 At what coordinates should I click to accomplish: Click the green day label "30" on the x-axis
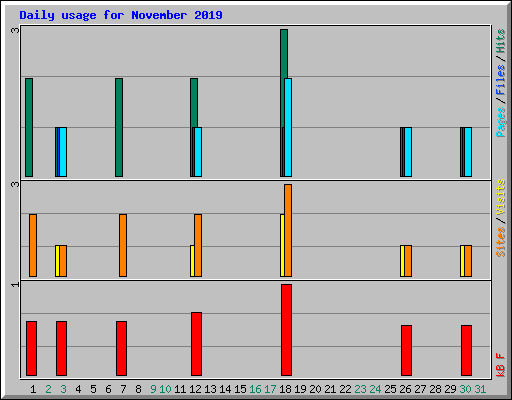(465, 389)
